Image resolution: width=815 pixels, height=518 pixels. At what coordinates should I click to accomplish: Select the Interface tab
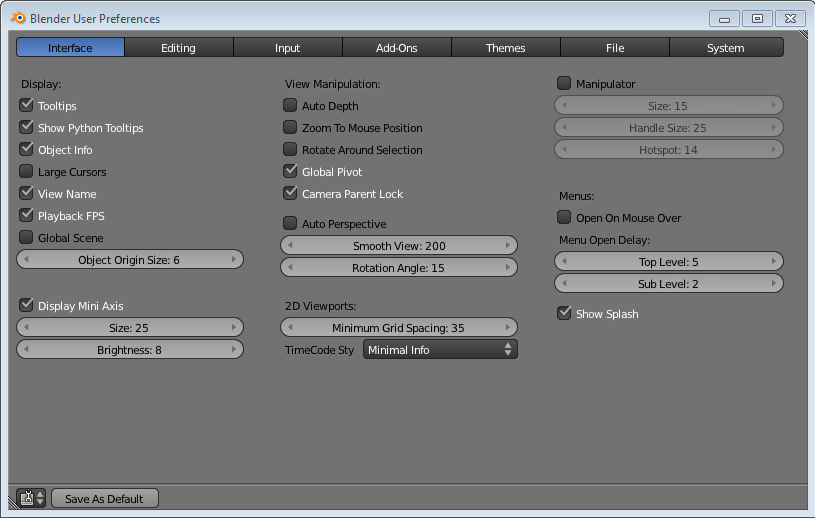[70, 48]
